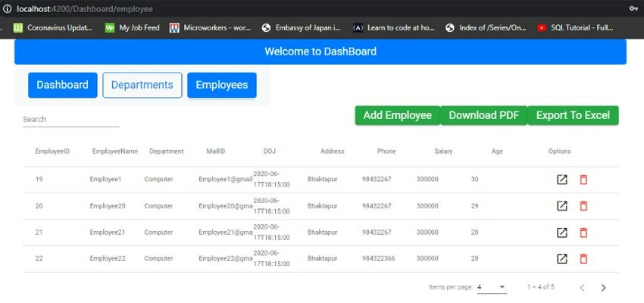
Task: Click the Add Employee button
Action: [398, 115]
